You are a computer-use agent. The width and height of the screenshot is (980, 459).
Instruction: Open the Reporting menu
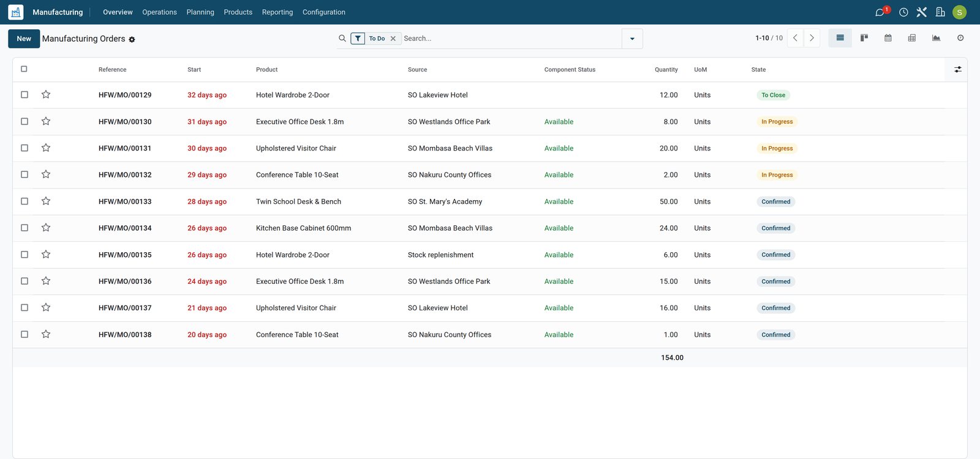tap(277, 12)
